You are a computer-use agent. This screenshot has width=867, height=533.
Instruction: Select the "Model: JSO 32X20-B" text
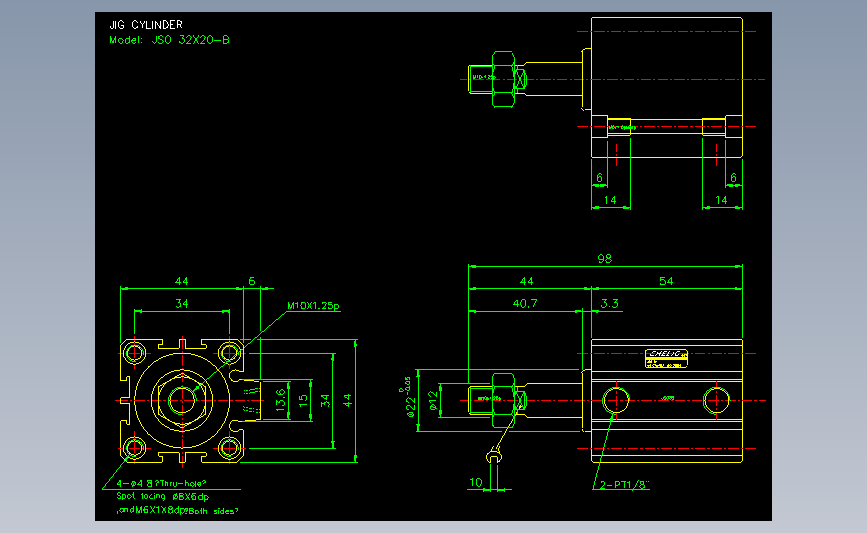pyautogui.click(x=169, y=40)
